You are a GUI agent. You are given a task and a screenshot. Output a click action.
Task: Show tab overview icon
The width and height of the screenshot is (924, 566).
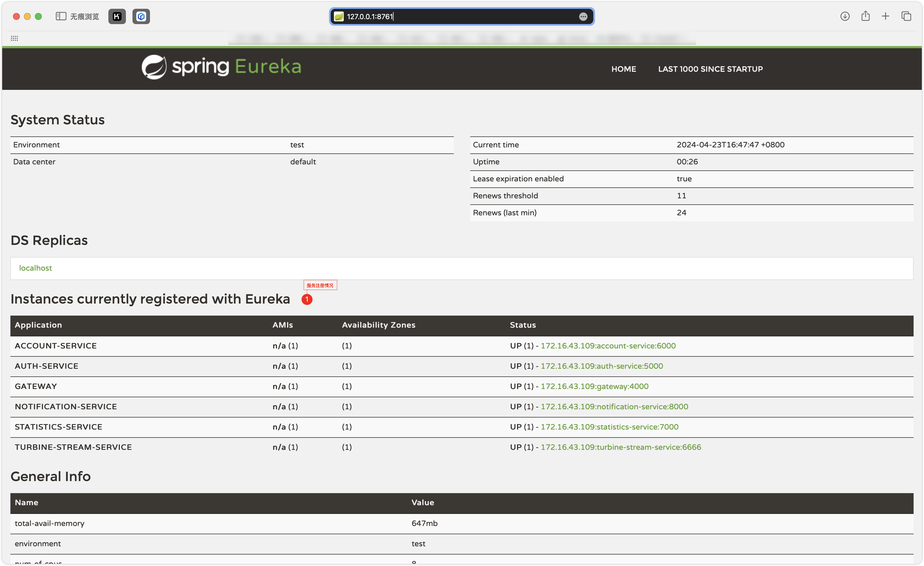(906, 16)
